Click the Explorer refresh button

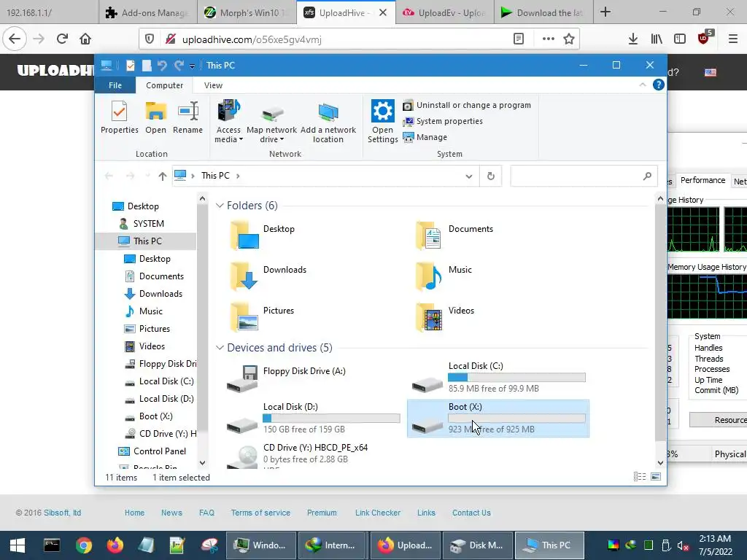[x=491, y=176]
